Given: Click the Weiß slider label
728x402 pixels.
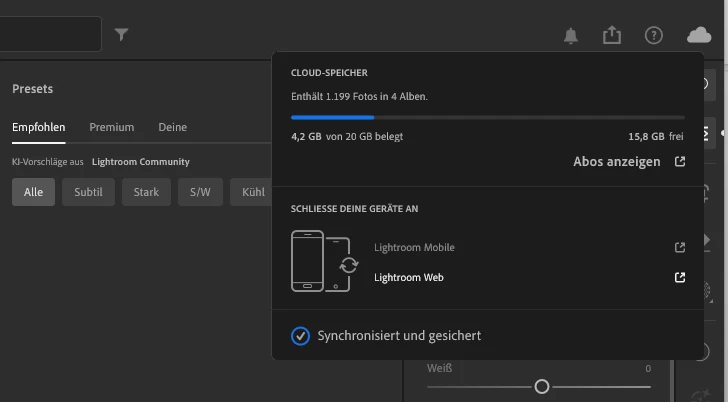Looking at the screenshot, I should (439, 368).
